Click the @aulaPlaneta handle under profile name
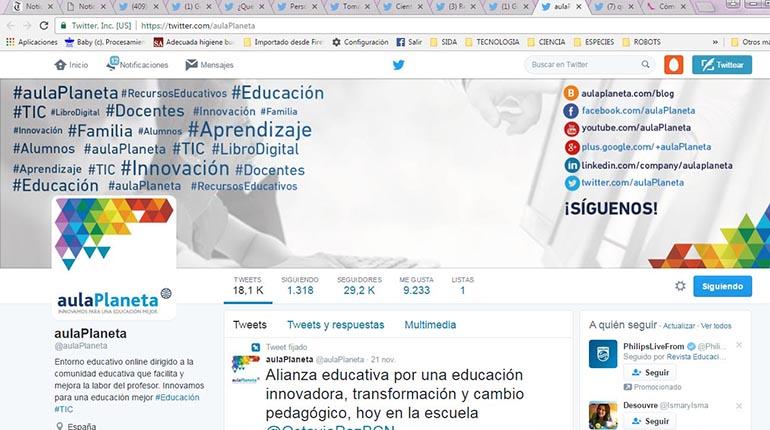Image resolution: width=770 pixels, height=430 pixels. click(x=81, y=346)
